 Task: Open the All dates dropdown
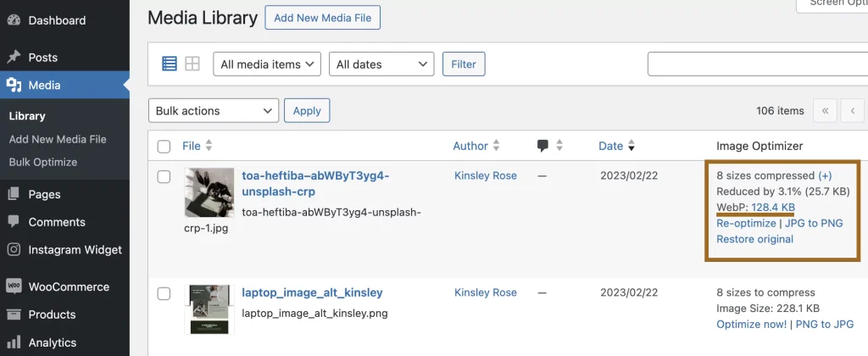coord(381,64)
